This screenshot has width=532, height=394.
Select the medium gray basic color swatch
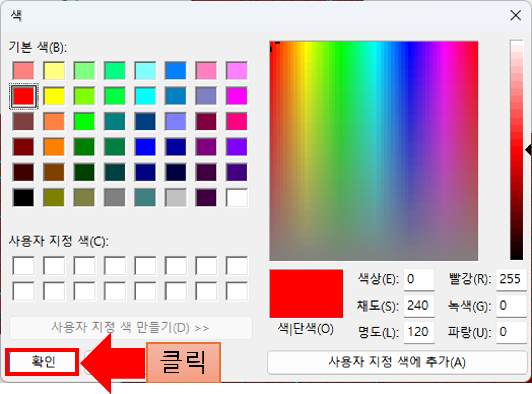tap(115, 198)
